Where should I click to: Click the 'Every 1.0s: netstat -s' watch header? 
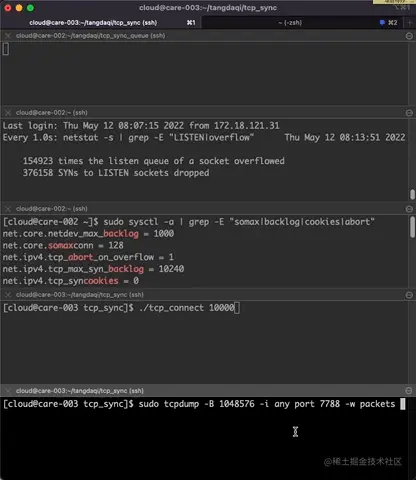coord(128,138)
